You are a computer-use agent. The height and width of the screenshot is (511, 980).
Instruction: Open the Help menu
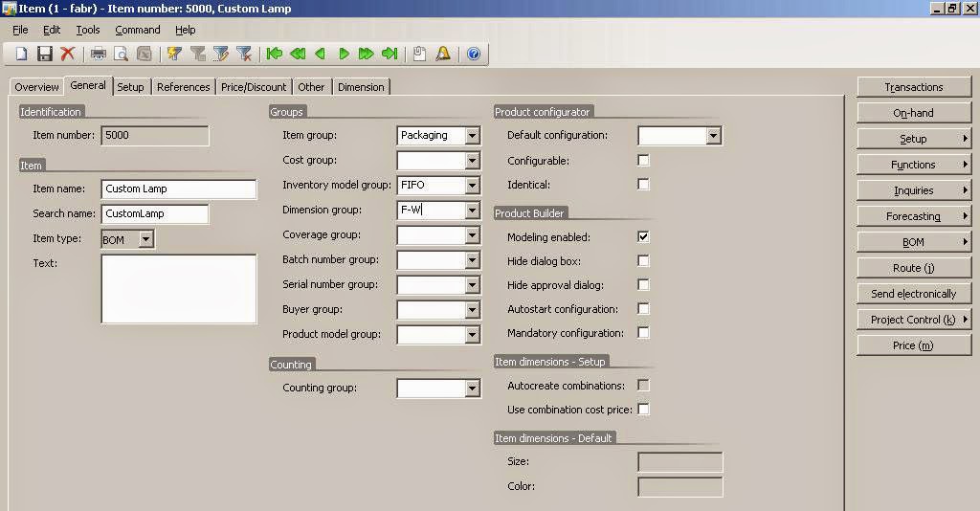pyautogui.click(x=185, y=30)
